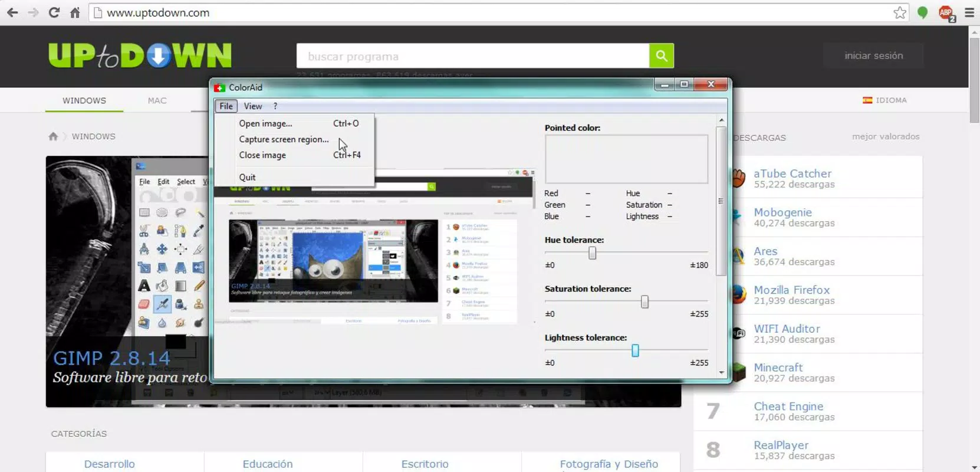Click the Hue tolerance slider handle

tap(592, 253)
